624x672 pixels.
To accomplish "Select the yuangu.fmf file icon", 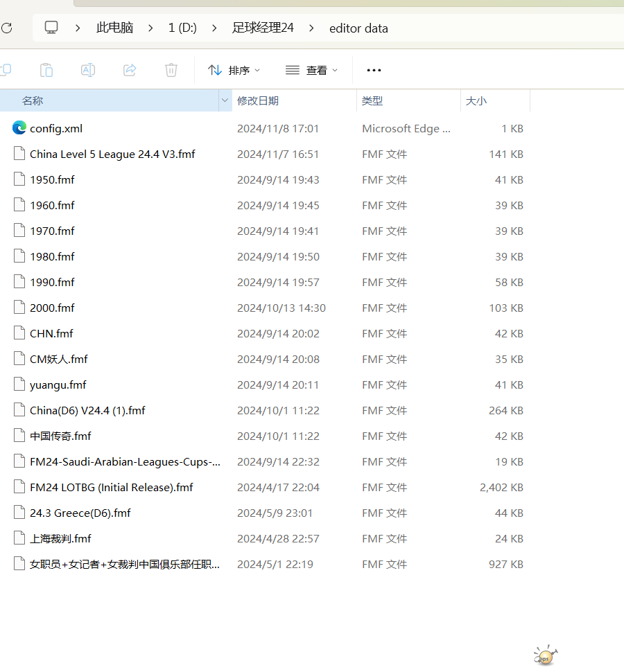I will [19, 384].
